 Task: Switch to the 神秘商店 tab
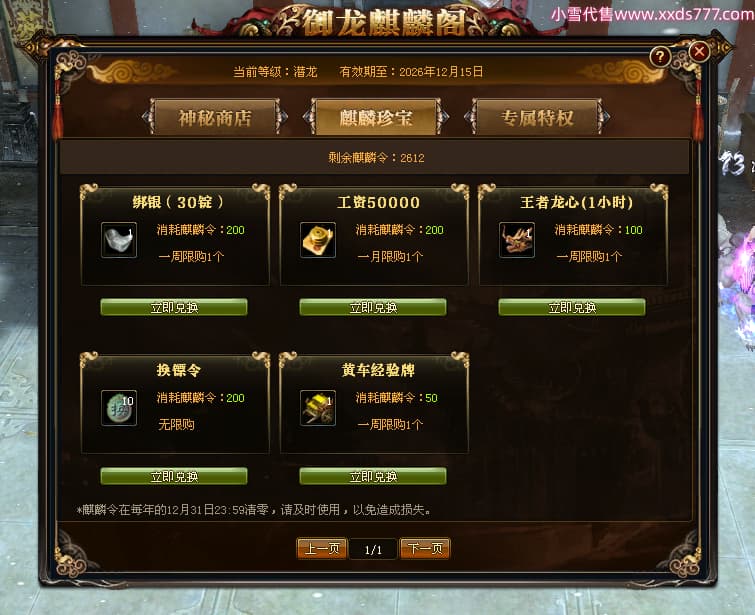point(215,117)
